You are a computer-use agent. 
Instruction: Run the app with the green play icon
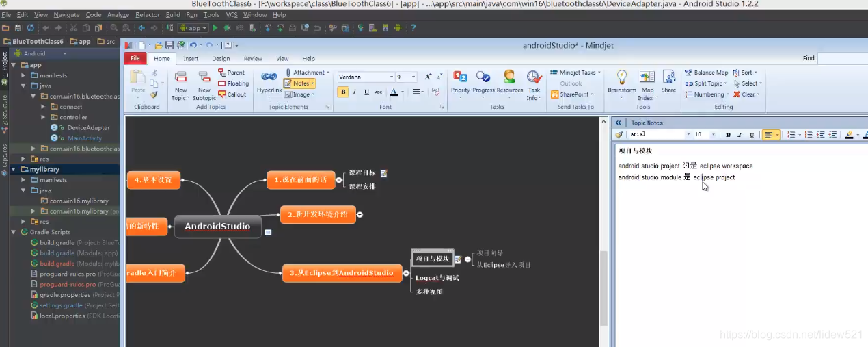click(215, 28)
